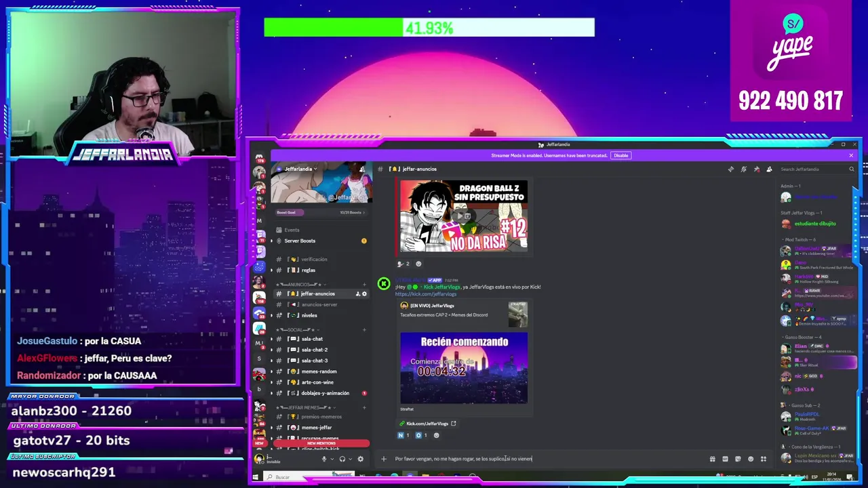Open sala-chat-2 channel
The width and height of the screenshot is (868, 488).
click(x=321, y=350)
